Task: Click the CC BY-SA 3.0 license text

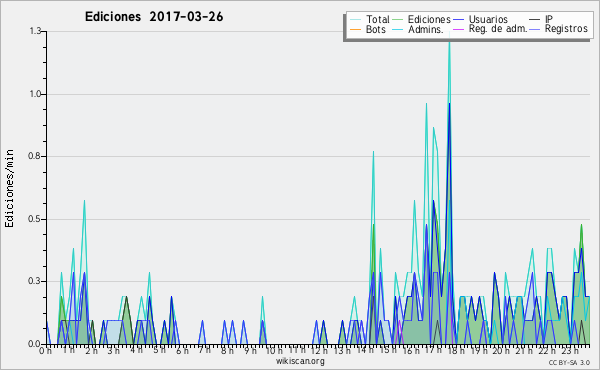Action: [569, 363]
